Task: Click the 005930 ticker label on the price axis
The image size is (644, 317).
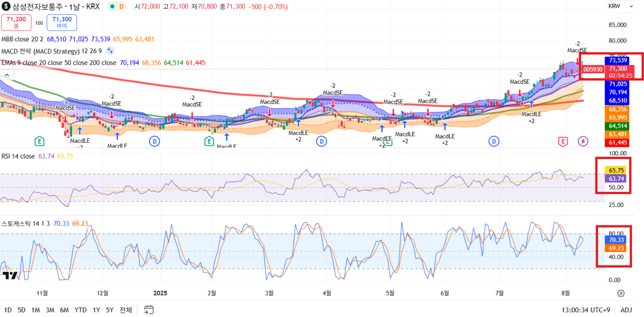Action: pyautogui.click(x=593, y=69)
